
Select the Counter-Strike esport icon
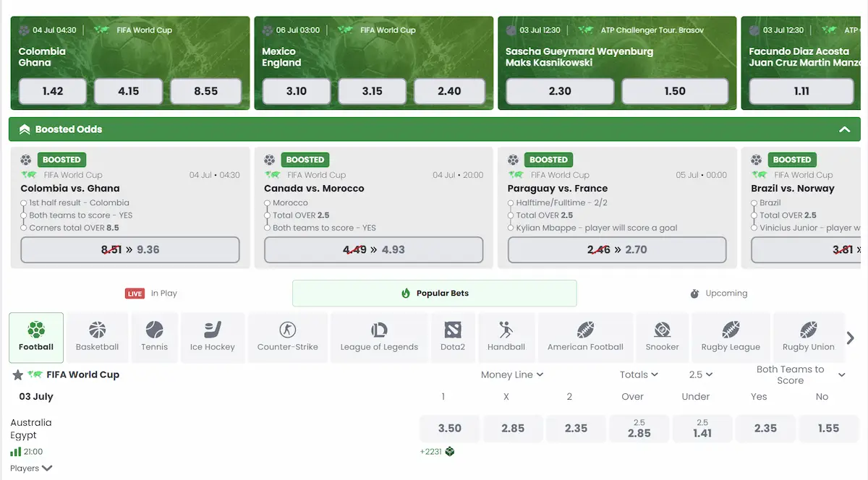(288, 337)
